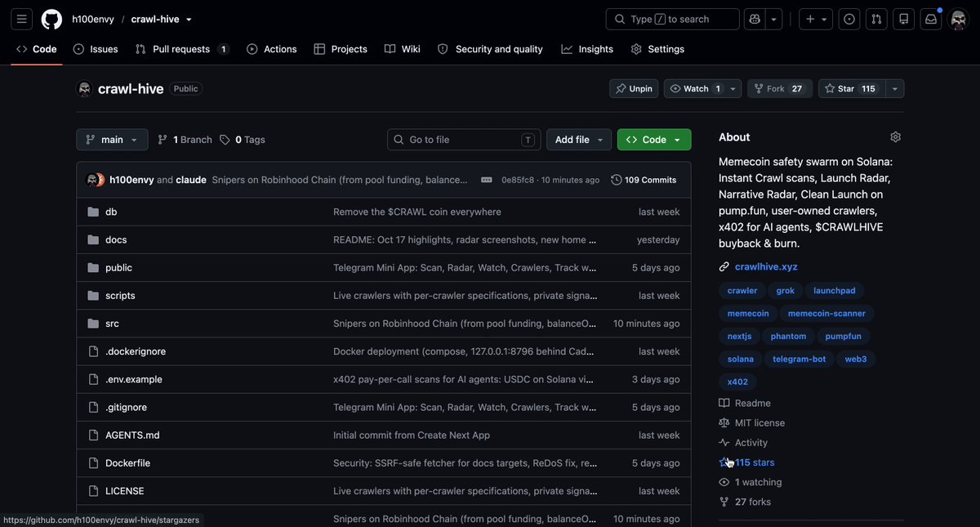Unpin the repository

point(634,88)
